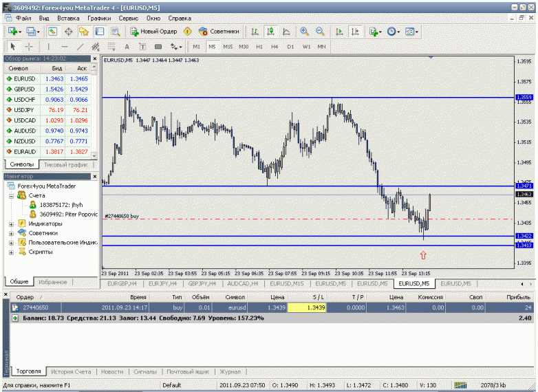
Task: Expand the Скрипты tree node
Action: point(11,252)
